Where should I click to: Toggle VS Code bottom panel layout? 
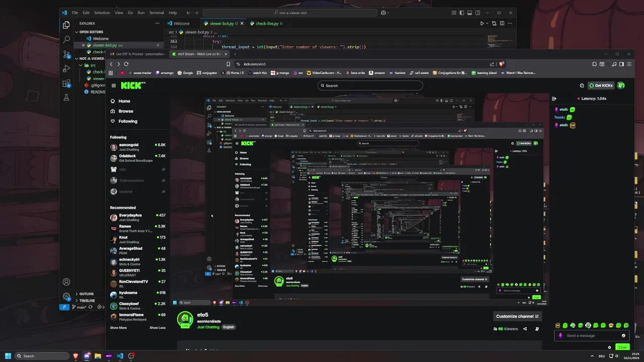(x=469, y=13)
